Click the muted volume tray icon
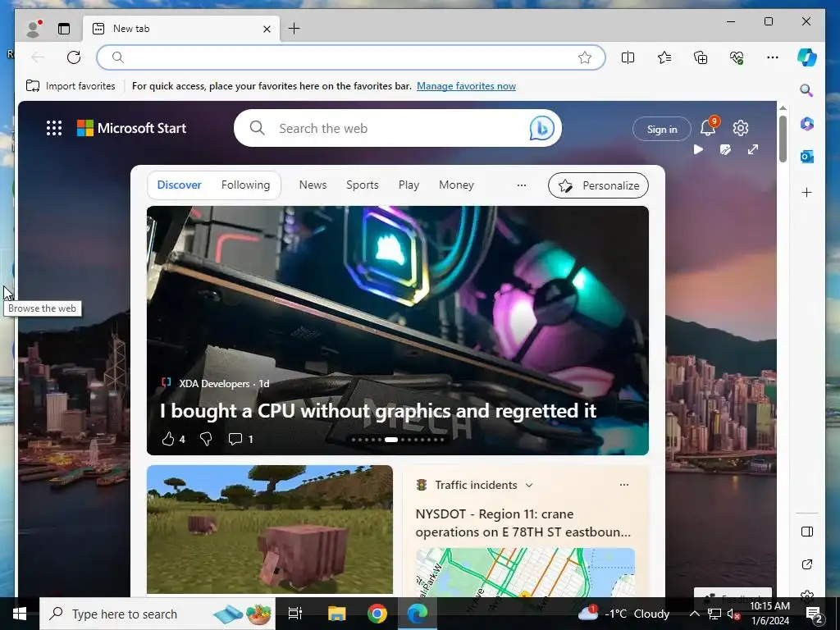 [x=733, y=614]
